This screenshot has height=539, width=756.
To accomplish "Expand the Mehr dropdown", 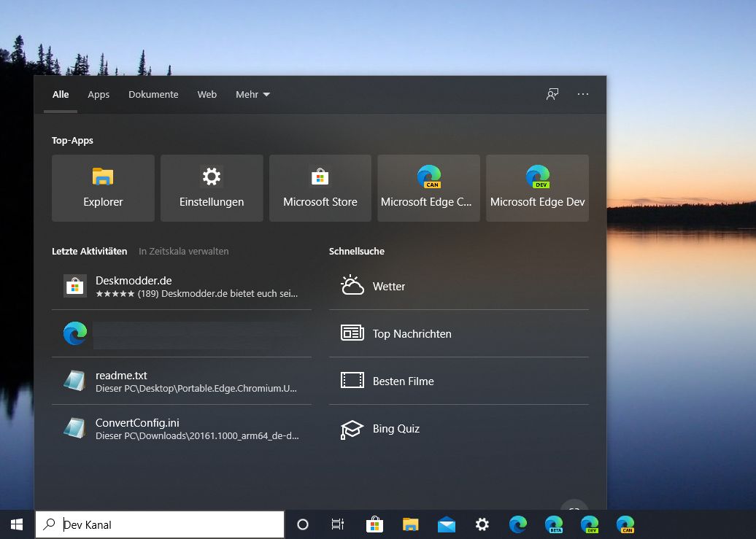I will tap(252, 95).
